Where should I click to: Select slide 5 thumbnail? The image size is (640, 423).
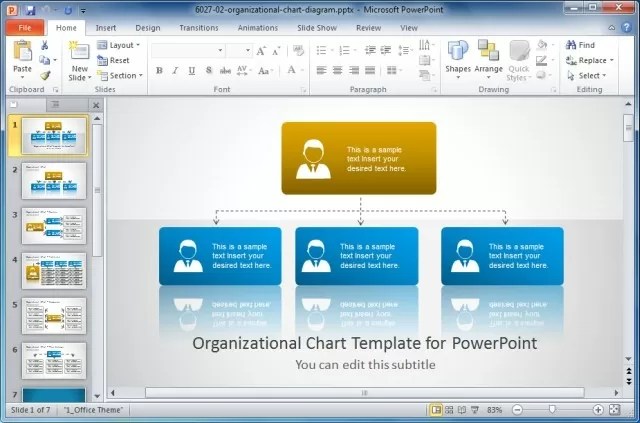54,316
